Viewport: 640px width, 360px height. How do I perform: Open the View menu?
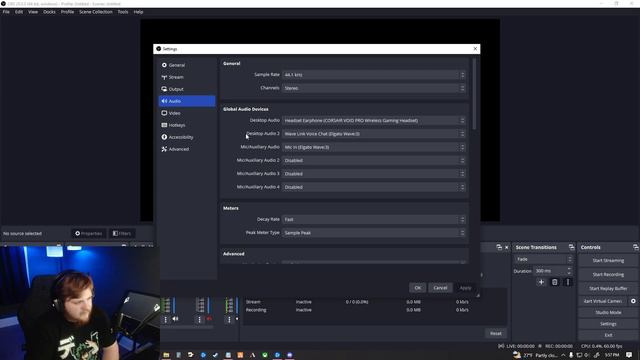[33, 12]
